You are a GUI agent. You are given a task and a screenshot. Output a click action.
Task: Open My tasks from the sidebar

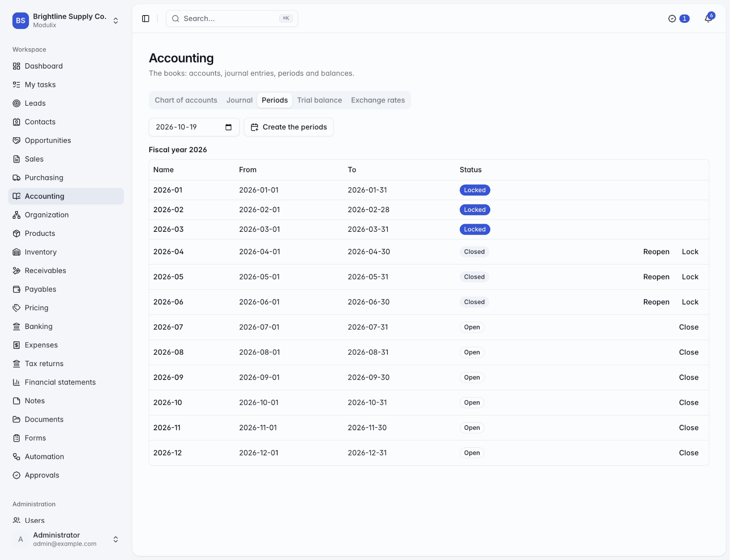(x=66, y=84)
